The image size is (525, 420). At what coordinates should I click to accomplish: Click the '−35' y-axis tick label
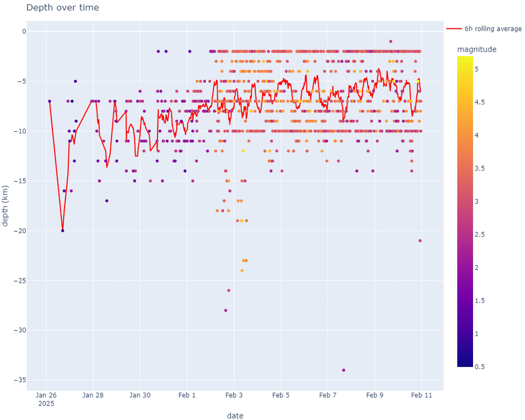pyautogui.click(x=19, y=380)
